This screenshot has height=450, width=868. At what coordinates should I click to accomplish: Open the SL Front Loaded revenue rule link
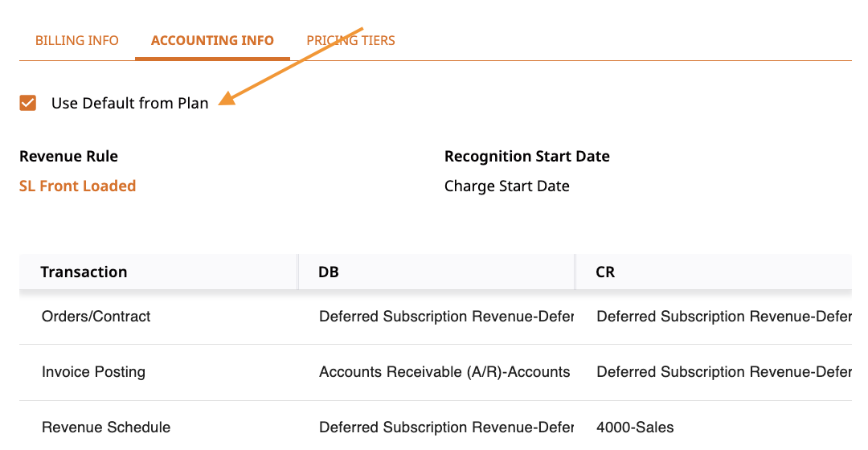coord(77,186)
